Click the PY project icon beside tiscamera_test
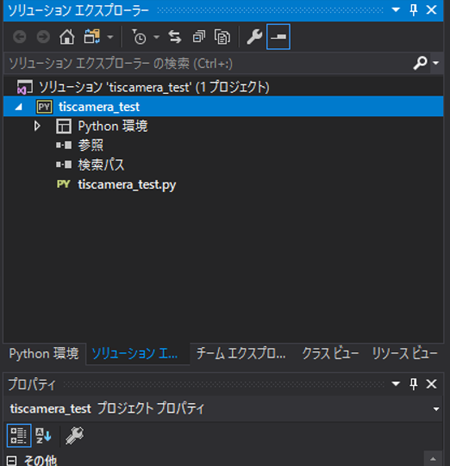 tap(44, 107)
